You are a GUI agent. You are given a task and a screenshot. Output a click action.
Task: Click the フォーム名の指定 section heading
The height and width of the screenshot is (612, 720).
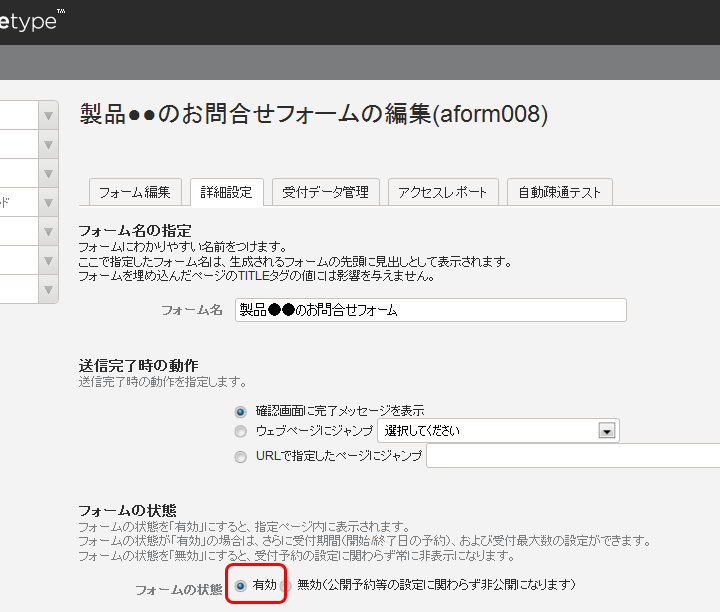(x=135, y=230)
